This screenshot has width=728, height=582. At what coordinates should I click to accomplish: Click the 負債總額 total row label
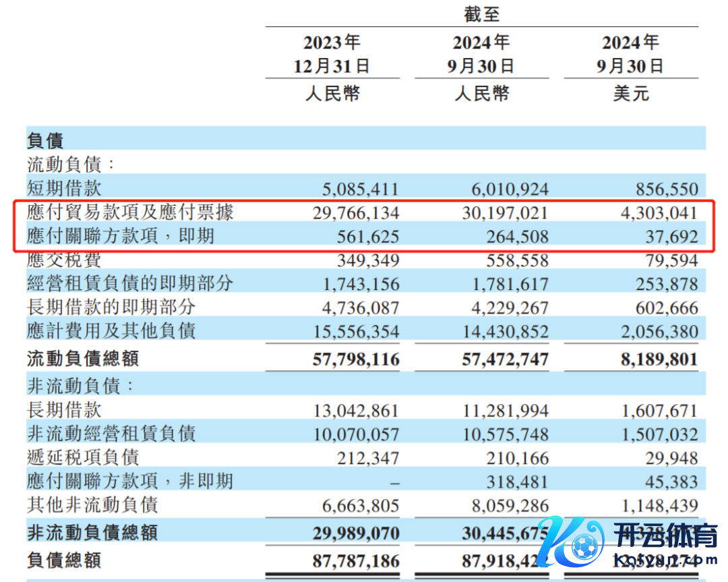pyautogui.click(x=64, y=560)
